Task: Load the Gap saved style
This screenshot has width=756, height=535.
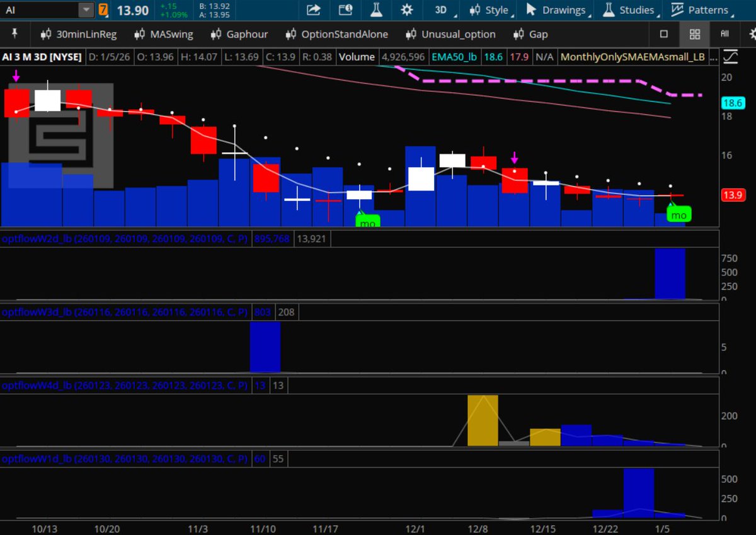Action: [x=530, y=34]
